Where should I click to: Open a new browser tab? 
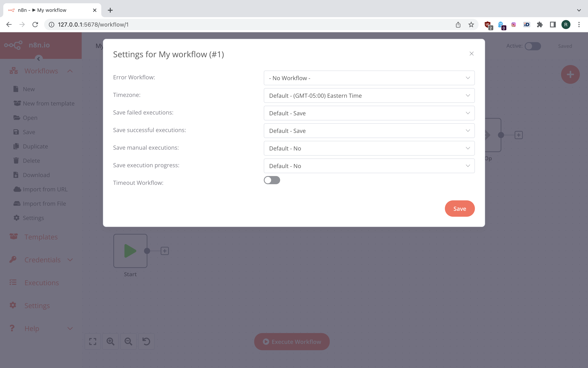tap(110, 10)
